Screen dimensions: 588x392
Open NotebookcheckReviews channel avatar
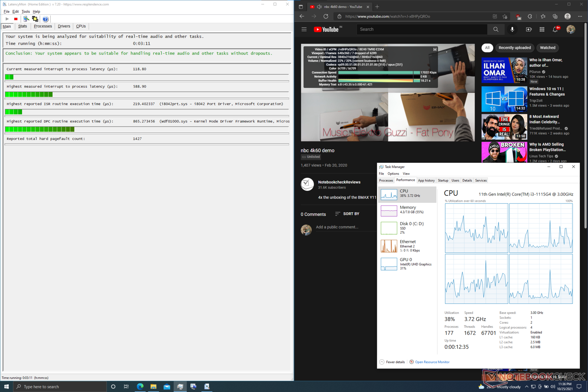(307, 185)
